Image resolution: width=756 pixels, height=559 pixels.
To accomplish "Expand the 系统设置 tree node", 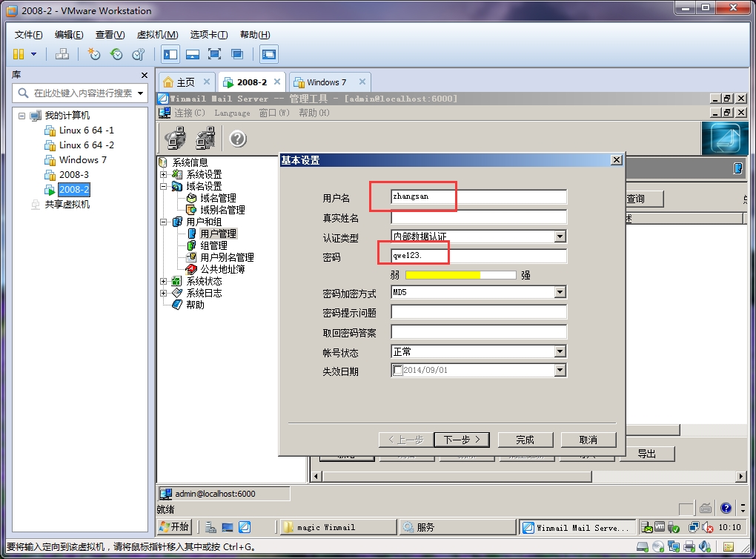I will point(164,174).
